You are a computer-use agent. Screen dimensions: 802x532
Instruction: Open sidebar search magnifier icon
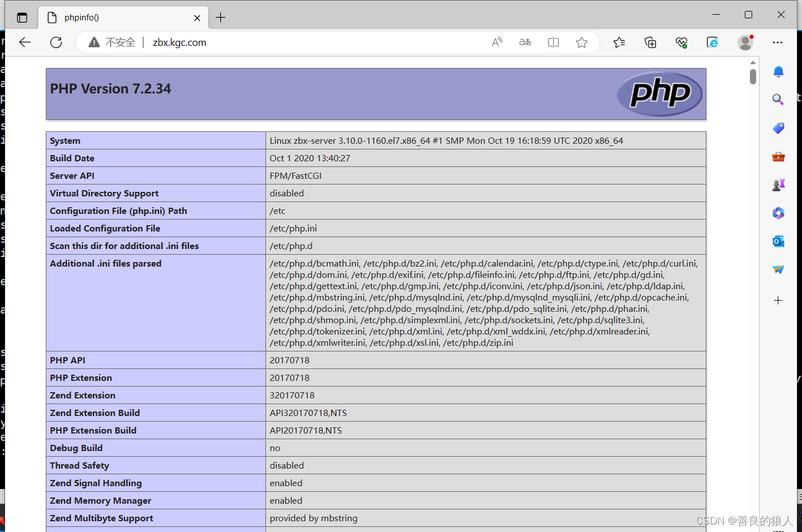coord(778,100)
